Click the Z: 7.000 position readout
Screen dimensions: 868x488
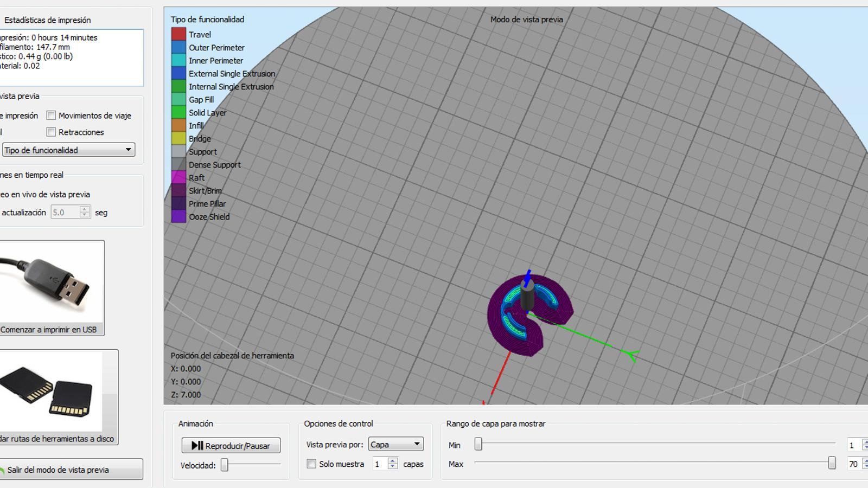tap(186, 395)
